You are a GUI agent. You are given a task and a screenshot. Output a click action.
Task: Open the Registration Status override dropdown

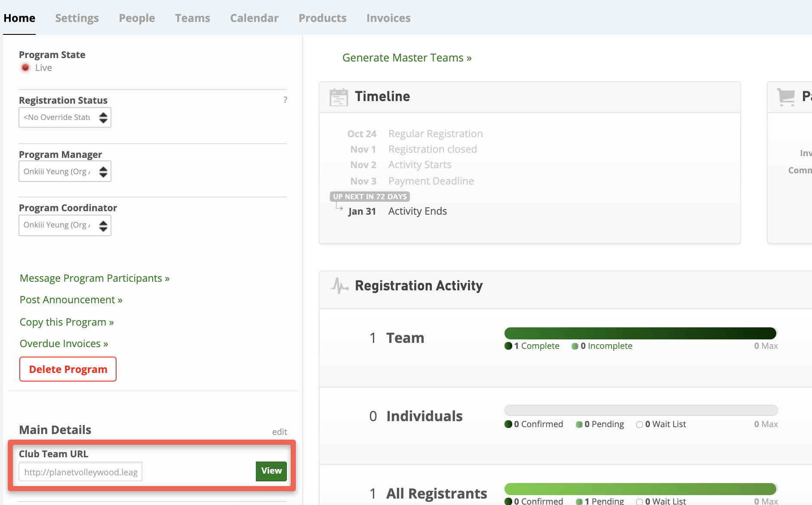[x=65, y=117]
